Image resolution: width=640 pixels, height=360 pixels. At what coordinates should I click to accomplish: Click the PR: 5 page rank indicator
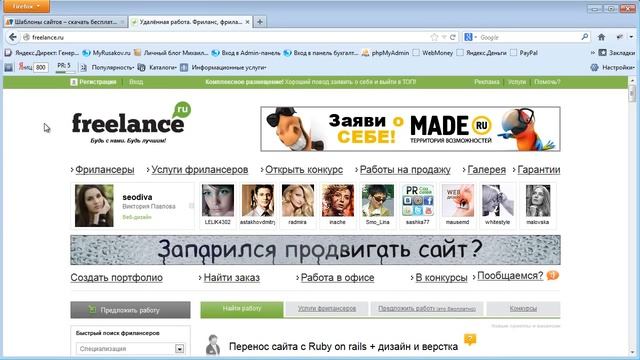point(64,66)
